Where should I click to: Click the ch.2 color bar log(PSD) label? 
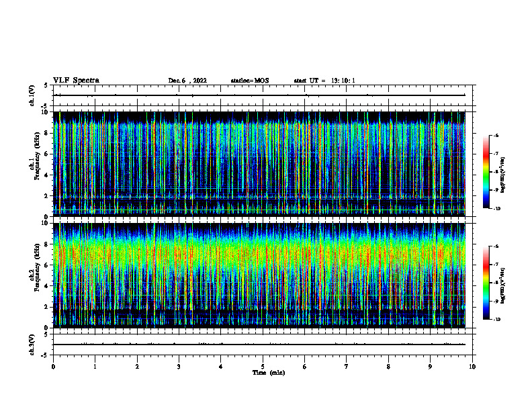tap(502, 285)
